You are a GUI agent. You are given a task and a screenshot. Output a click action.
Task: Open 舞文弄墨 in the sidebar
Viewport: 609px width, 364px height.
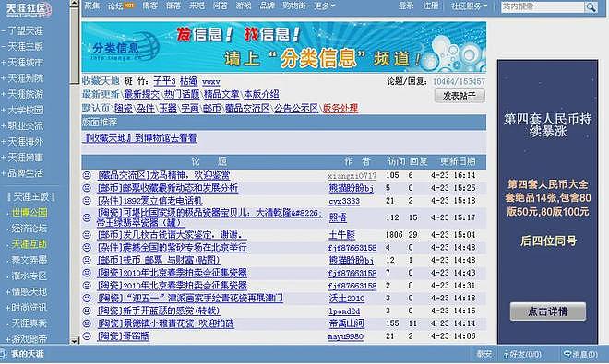click(x=30, y=260)
